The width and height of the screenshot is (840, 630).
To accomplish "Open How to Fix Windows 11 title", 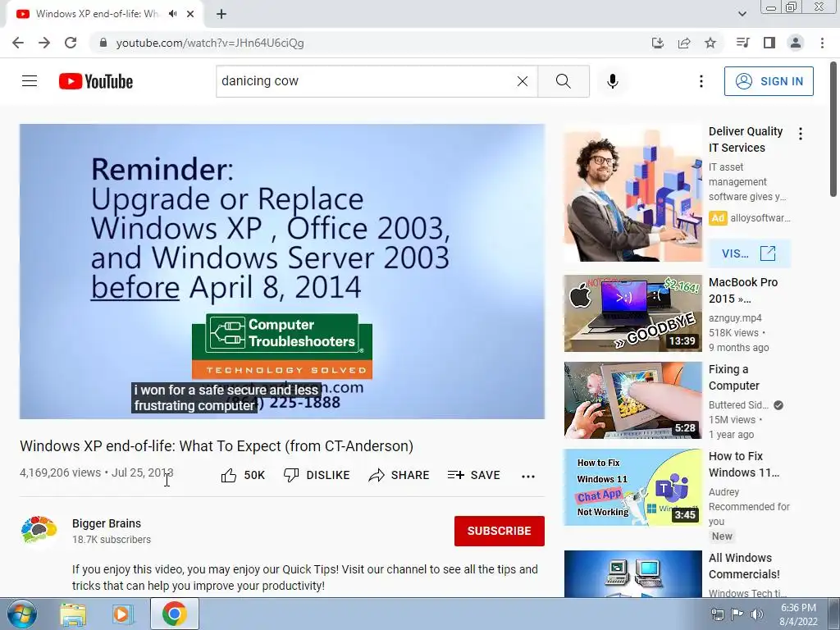I will 743,464.
